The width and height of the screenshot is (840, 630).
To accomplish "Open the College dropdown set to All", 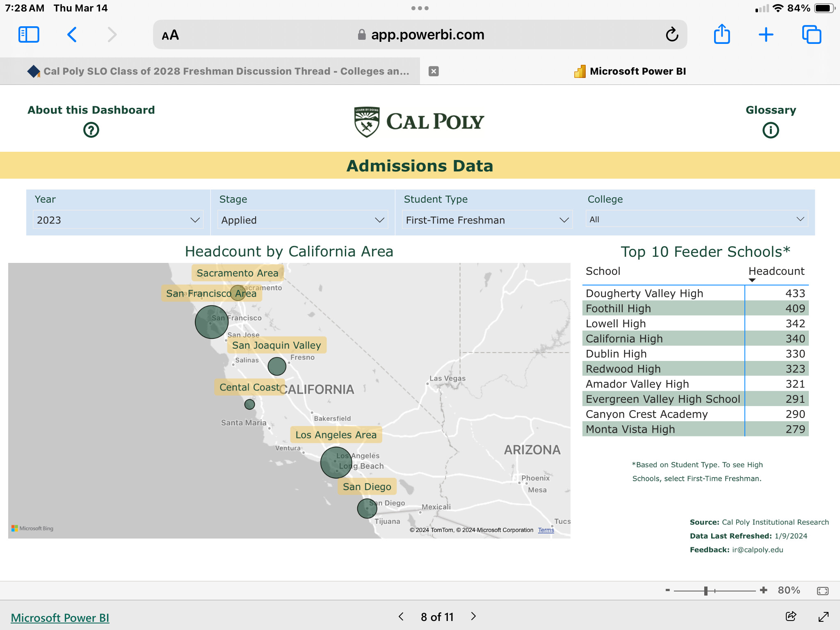I will [696, 219].
